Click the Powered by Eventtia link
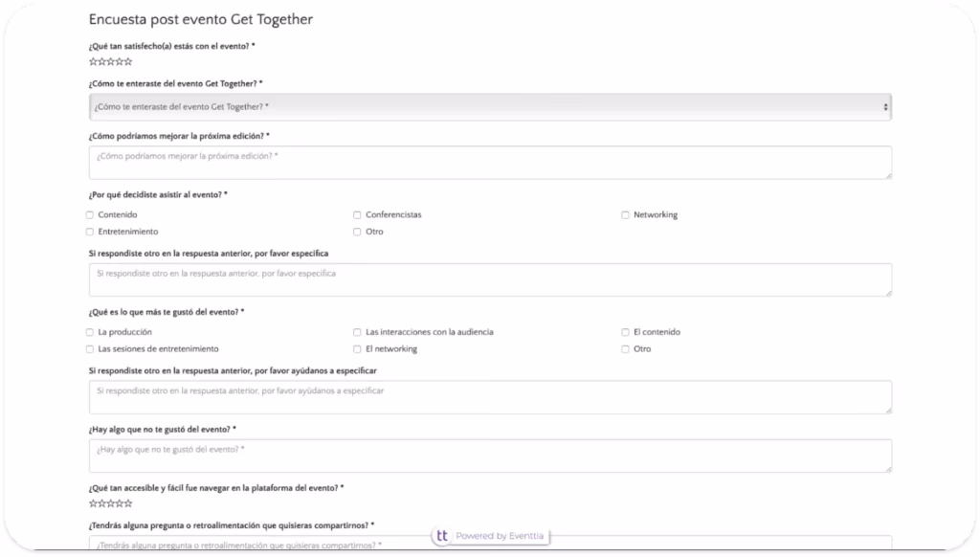 click(x=500, y=536)
